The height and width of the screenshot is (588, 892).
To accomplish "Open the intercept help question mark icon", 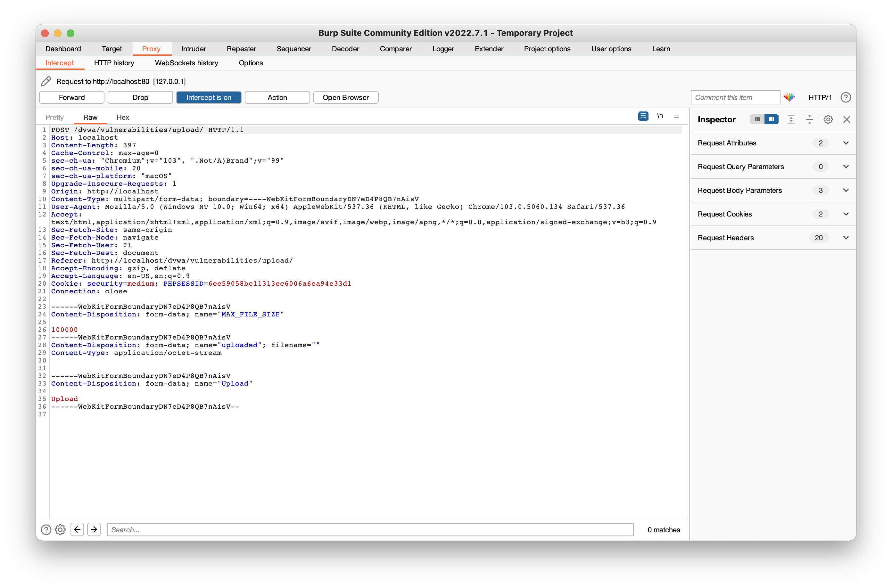I will (x=846, y=97).
